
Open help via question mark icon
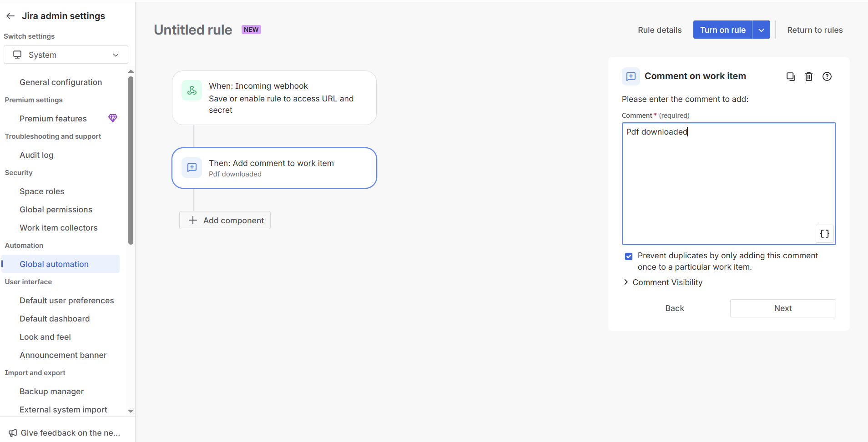tap(827, 76)
